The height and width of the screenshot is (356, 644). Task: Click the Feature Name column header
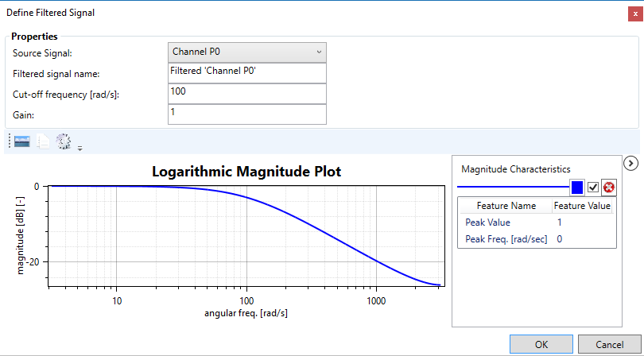point(506,206)
